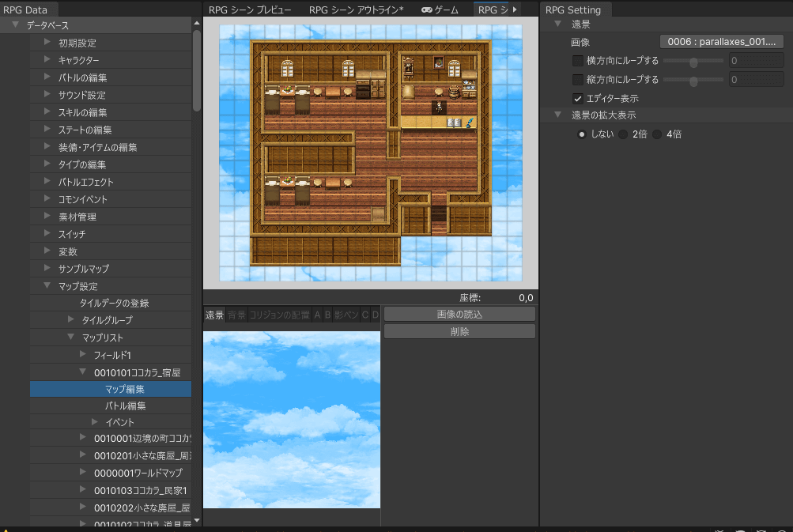Select the 4倍 magnification radio button
The height and width of the screenshot is (532, 793).
click(658, 134)
